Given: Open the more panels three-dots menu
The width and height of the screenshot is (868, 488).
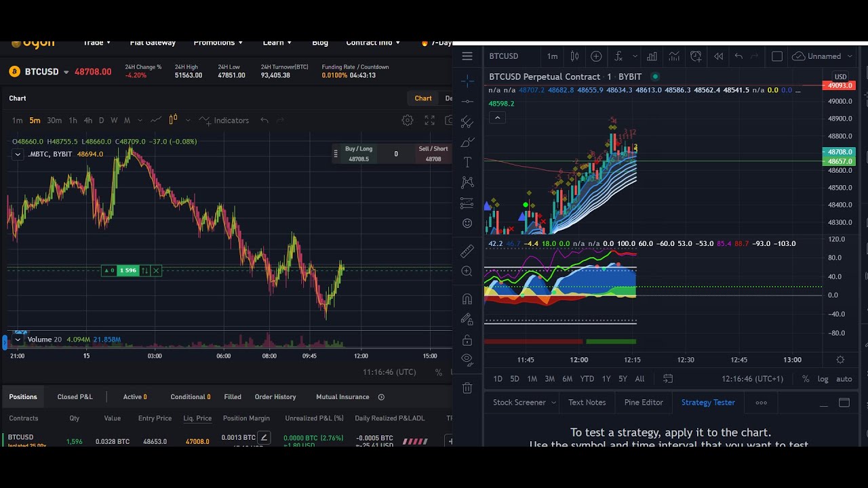Looking at the screenshot, I should point(762,403).
